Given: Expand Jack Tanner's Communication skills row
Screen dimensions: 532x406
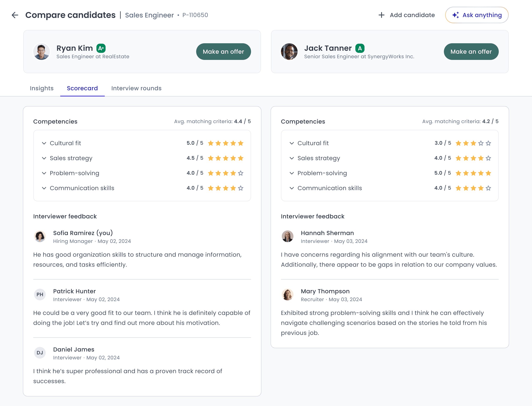Looking at the screenshot, I should click(x=292, y=188).
